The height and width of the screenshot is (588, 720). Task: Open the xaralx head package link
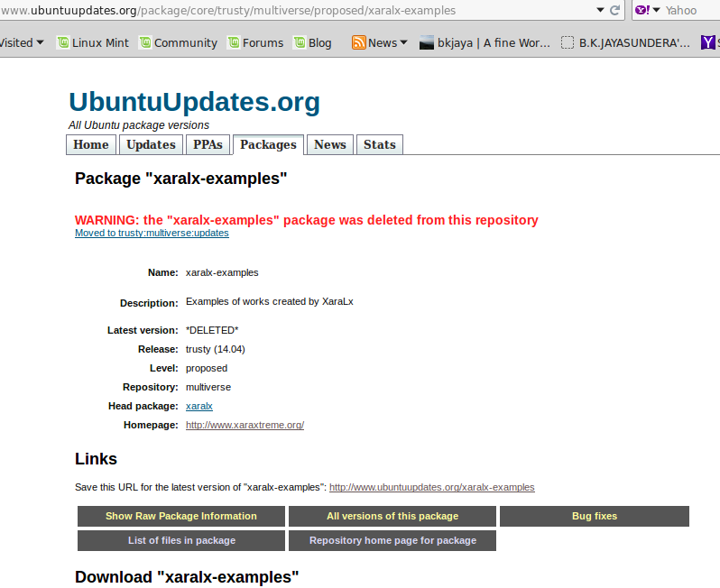click(x=199, y=406)
